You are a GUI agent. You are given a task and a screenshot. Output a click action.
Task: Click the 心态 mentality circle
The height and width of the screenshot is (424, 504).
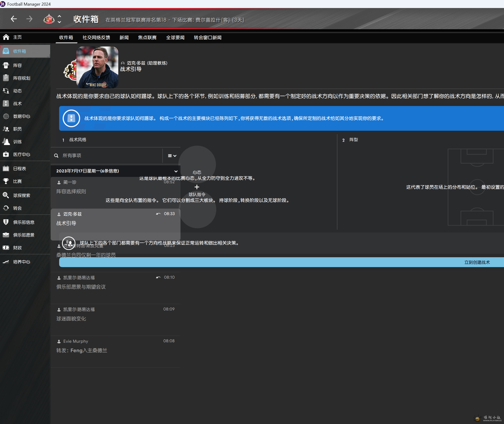click(x=197, y=164)
